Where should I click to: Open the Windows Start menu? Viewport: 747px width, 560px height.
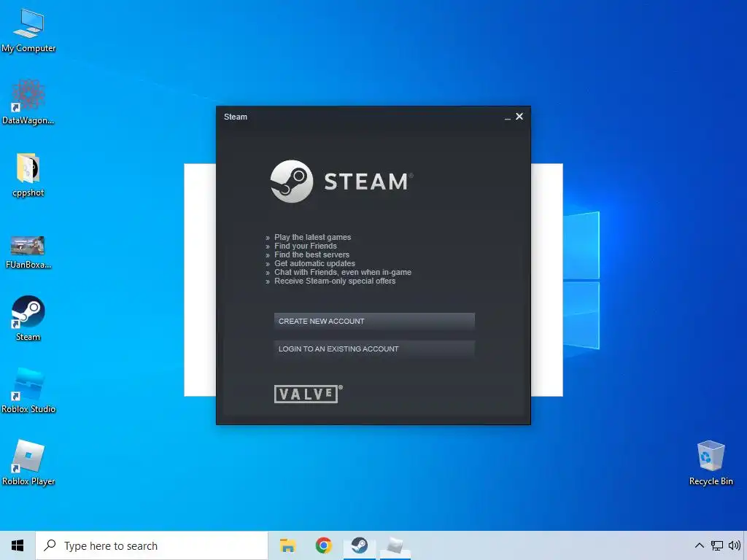pos(18,545)
